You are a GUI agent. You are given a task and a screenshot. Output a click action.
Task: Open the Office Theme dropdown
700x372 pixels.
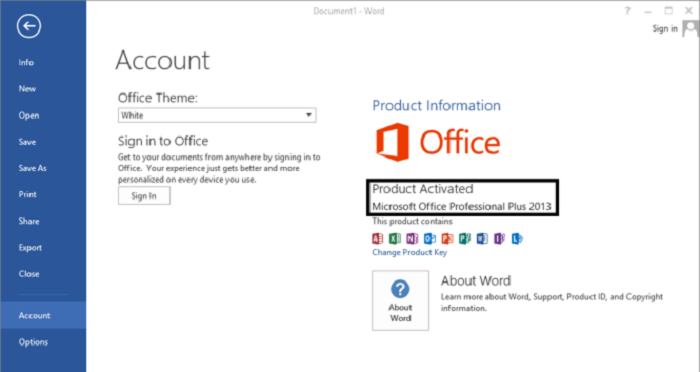(217, 115)
